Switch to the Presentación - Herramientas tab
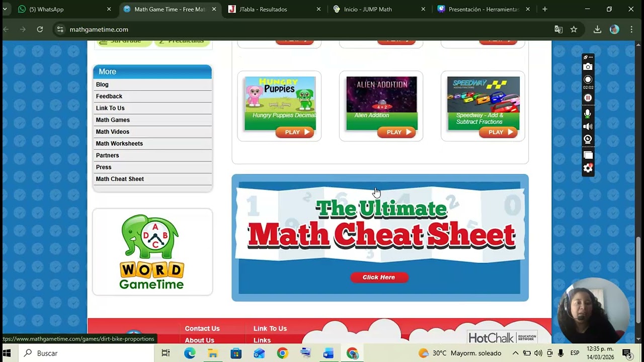Viewport: 644px width, 362px height. [x=484, y=9]
